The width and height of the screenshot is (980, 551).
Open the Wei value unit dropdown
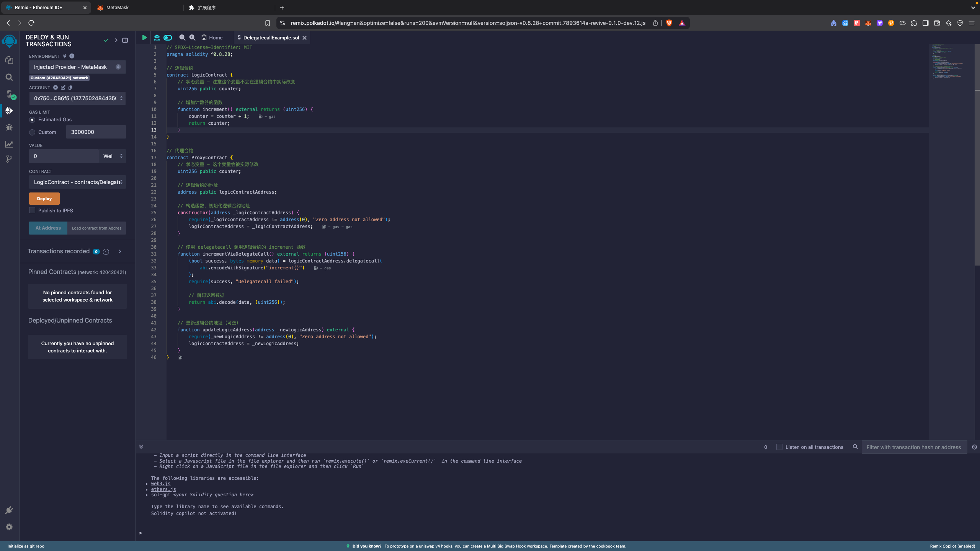coord(113,156)
